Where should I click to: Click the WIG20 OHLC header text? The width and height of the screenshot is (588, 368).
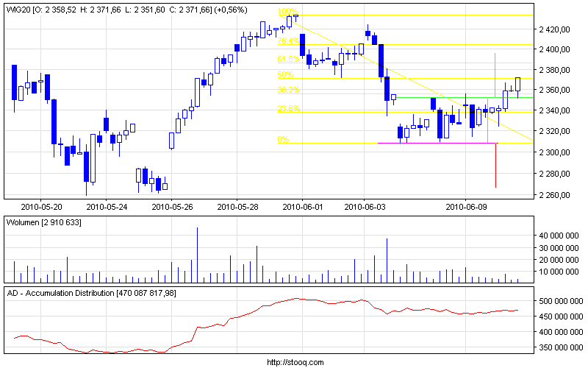(126, 10)
